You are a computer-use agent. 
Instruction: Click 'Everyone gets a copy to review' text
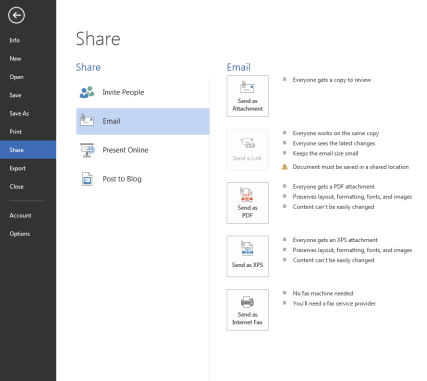tap(332, 80)
